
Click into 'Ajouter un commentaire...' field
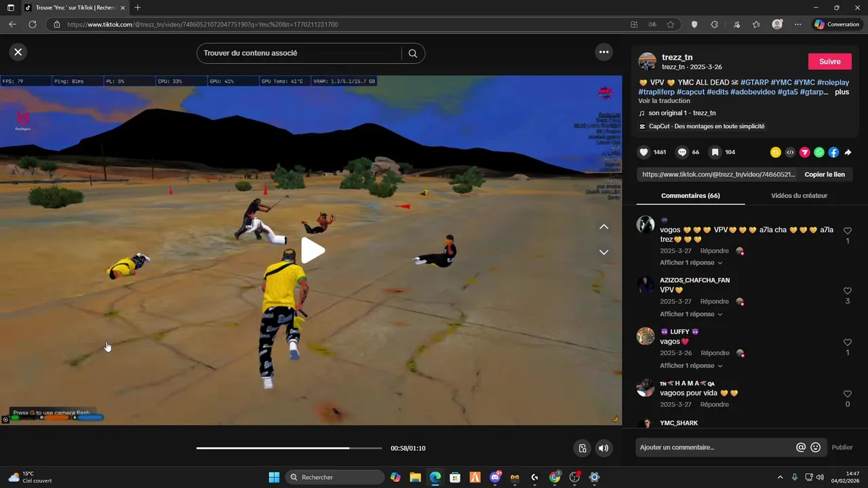pyautogui.click(x=715, y=447)
